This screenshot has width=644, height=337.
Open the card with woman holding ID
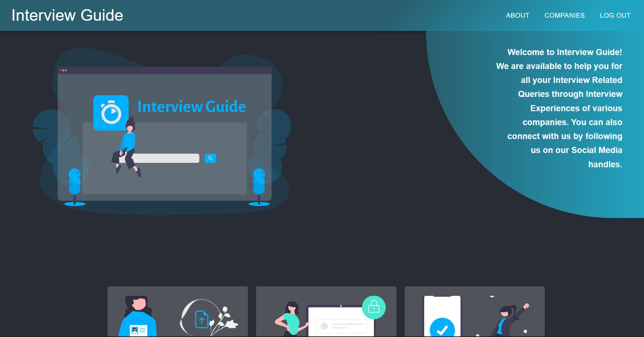click(x=177, y=311)
